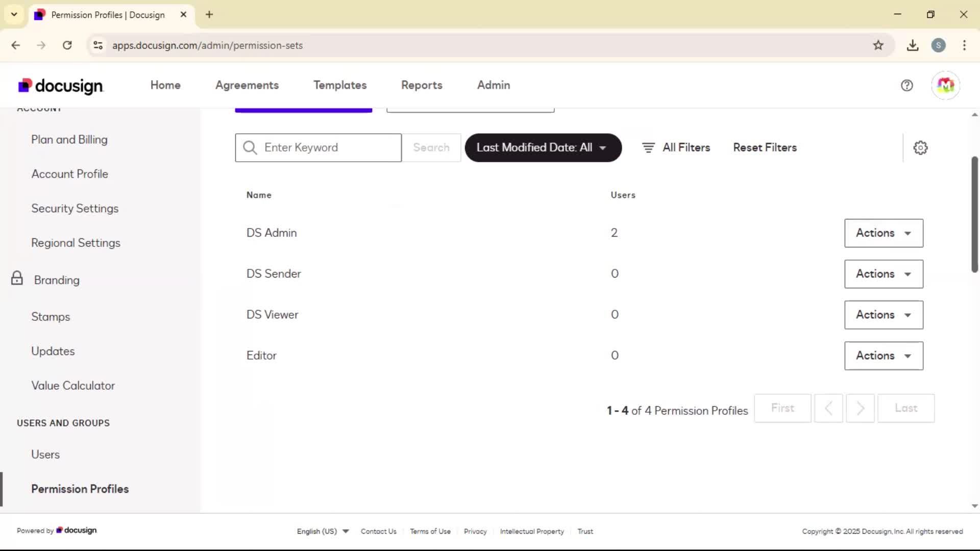Open the Home menu
980x551 pixels.
pyautogui.click(x=165, y=85)
